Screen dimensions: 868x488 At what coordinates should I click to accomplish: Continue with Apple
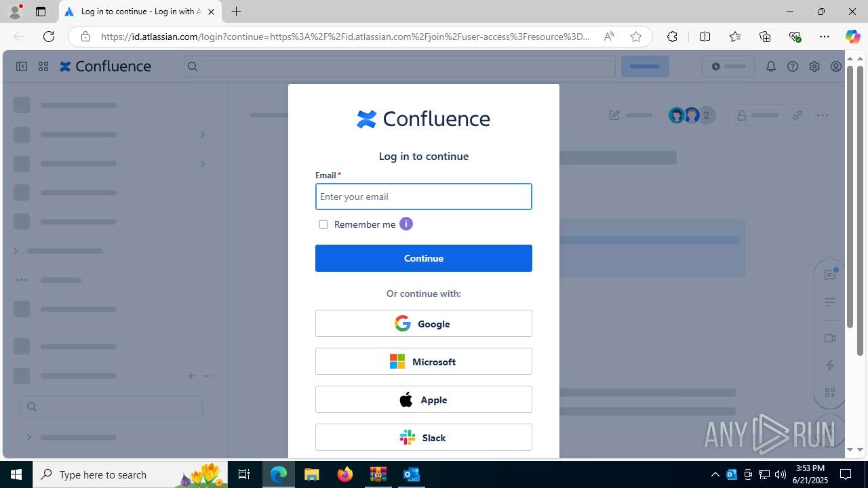point(423,399)
